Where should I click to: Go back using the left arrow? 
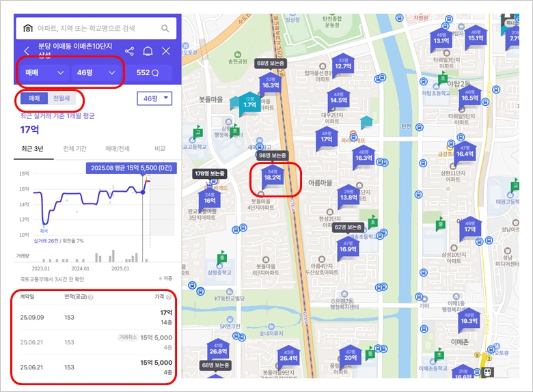point(27,51)
